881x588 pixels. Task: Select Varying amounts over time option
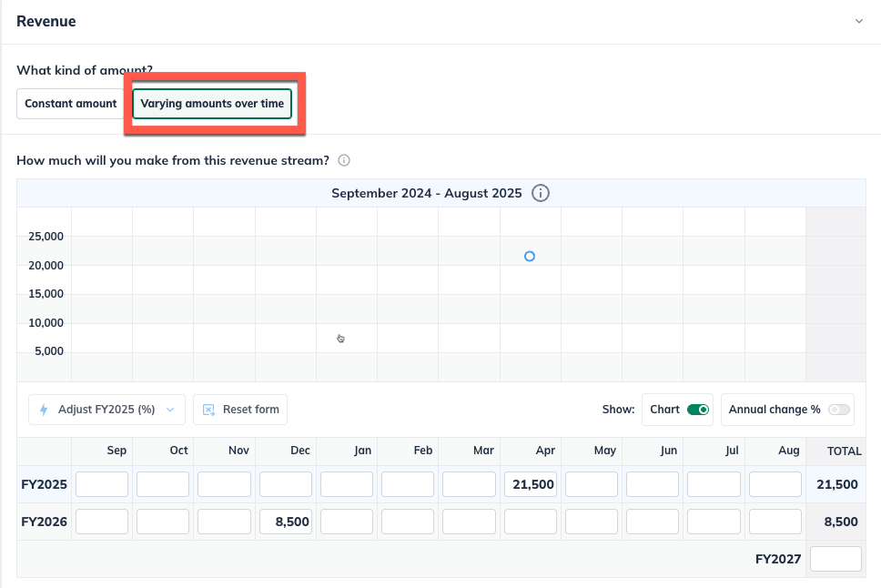[212, 104]
